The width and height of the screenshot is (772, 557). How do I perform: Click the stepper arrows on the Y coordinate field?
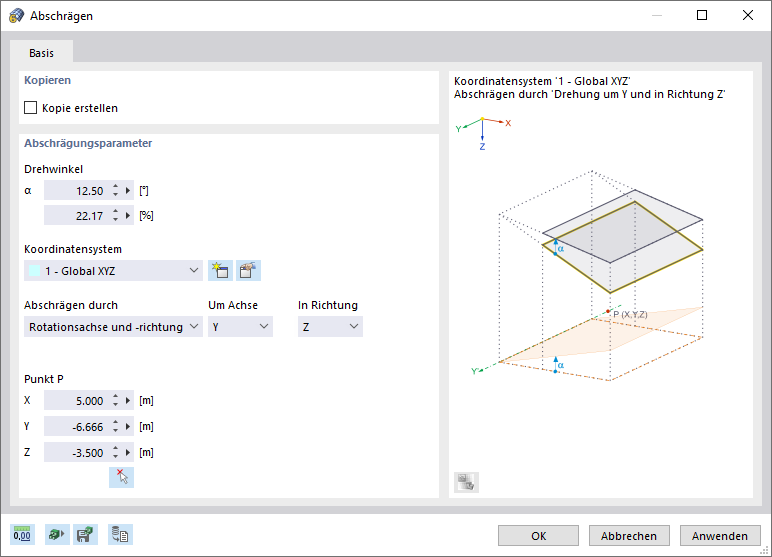point(115,426)
